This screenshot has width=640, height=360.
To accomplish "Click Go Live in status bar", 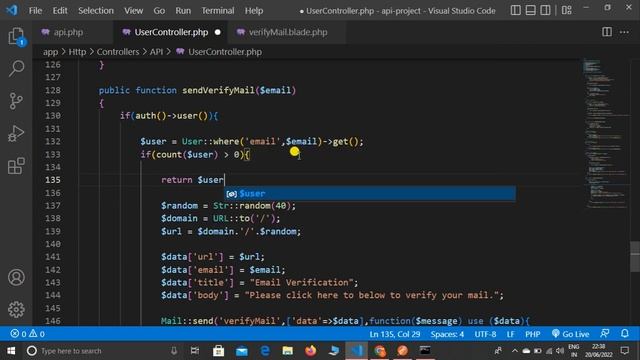I will coord(570,334).
